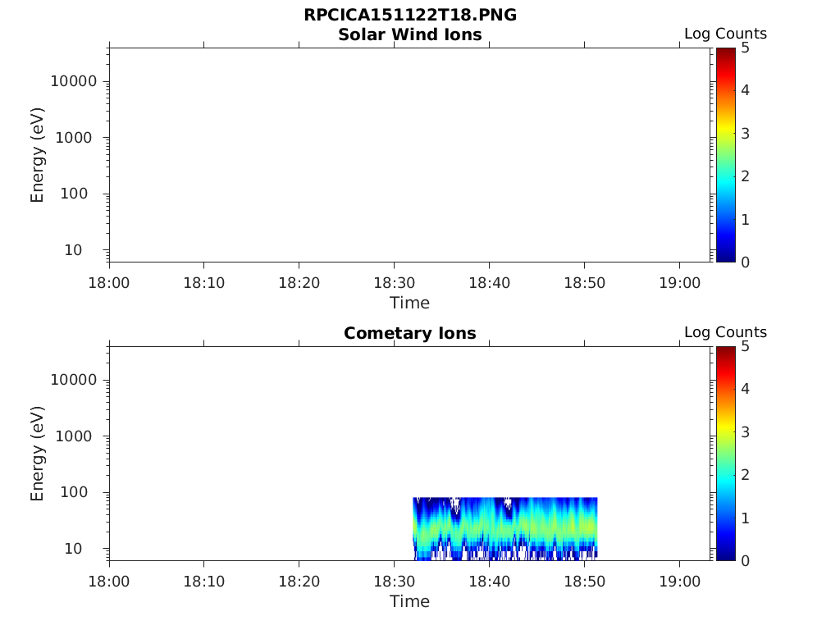Click the 18:00 tick label of Solar Wind plot

coord(109,283)
